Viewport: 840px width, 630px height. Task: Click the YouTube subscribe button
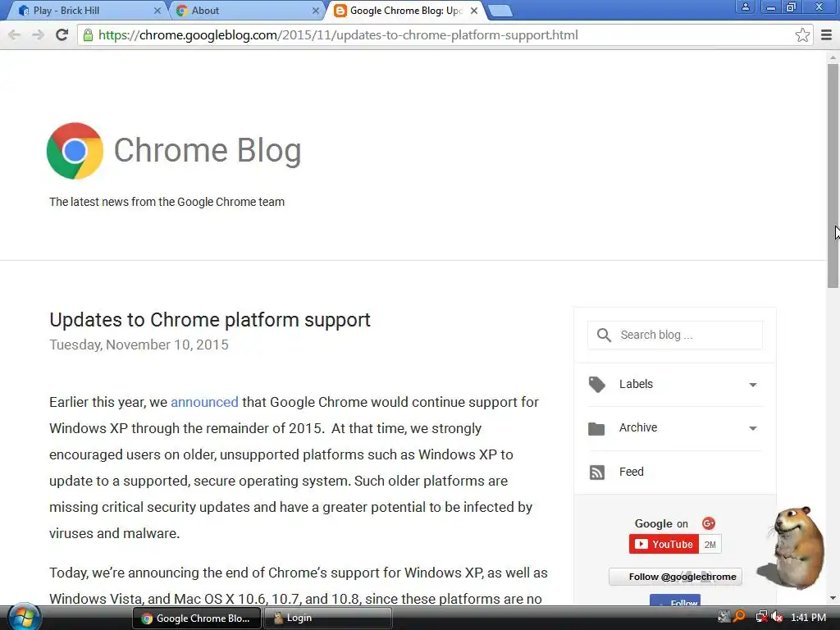[x=664, y=545]
